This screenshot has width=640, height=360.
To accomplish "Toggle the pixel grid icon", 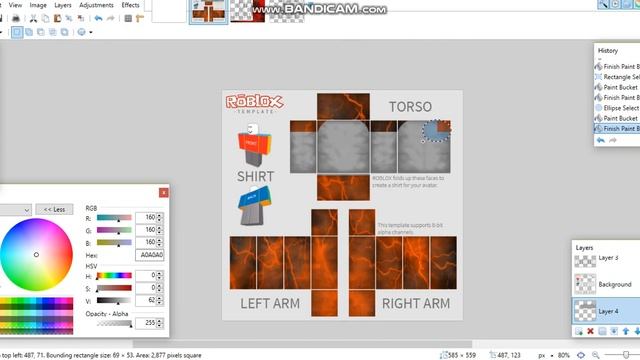I will tap(128, 18).
